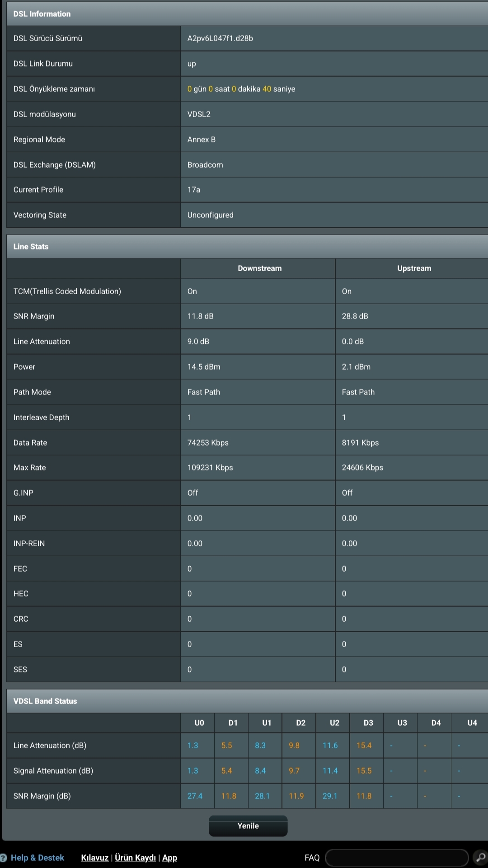The image size is (488, 868).
Task: Click the Help & Destek question icon
Action: tap(3, 858)
